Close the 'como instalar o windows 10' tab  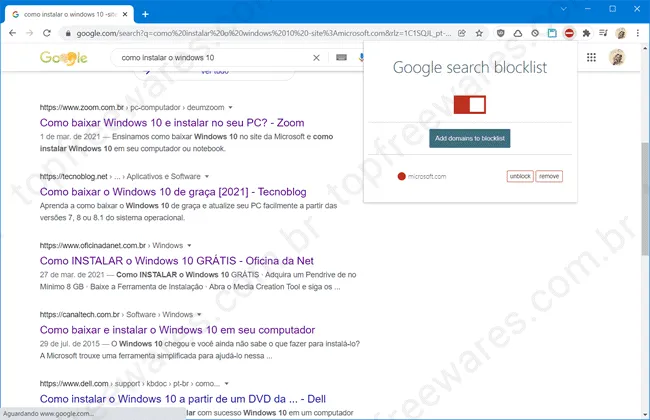coord(125,14)
